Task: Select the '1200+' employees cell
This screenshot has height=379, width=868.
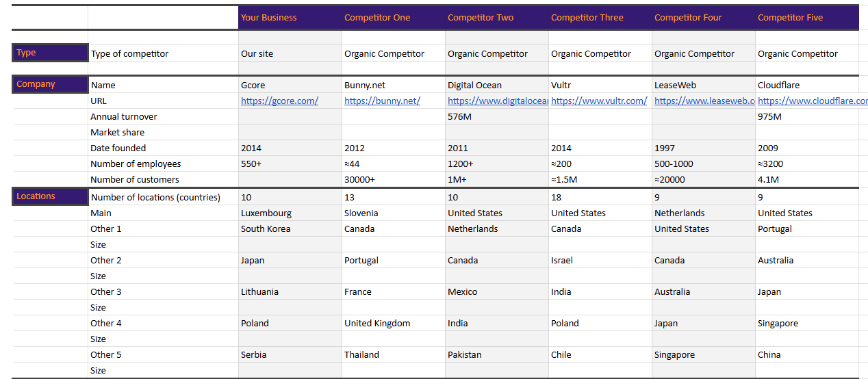Action: coord(497,164)
